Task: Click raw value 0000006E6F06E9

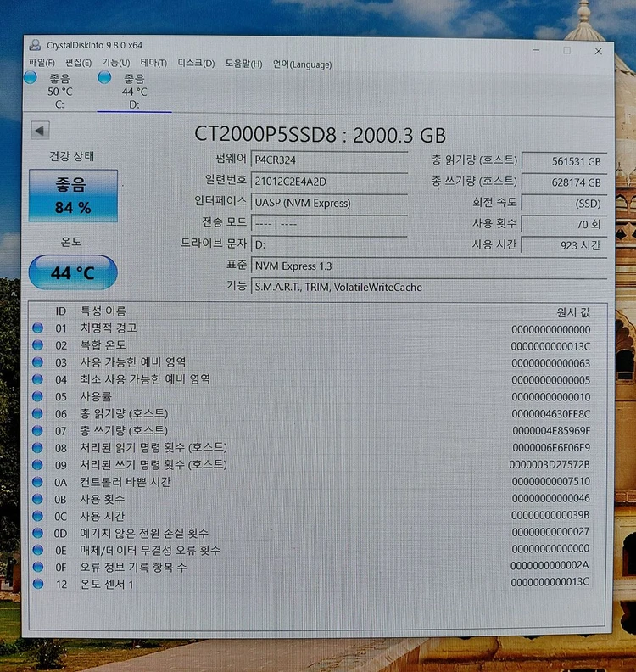Action: [x=550, y=447]
